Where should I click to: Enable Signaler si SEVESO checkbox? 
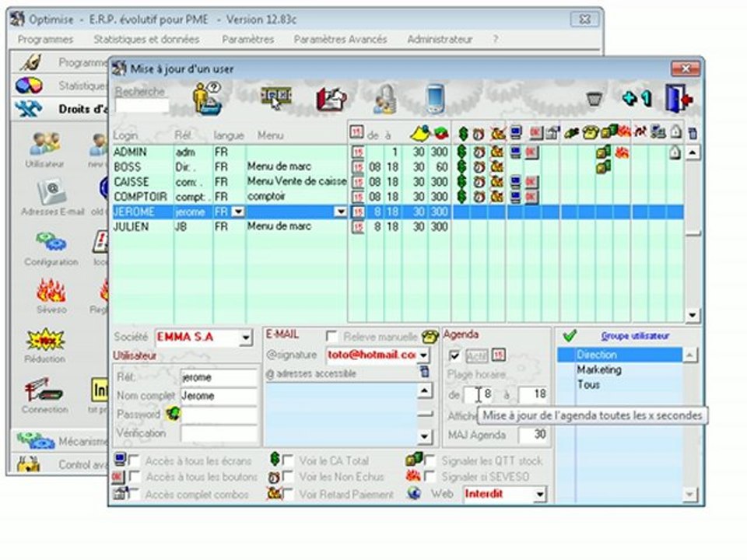[430, 476]
